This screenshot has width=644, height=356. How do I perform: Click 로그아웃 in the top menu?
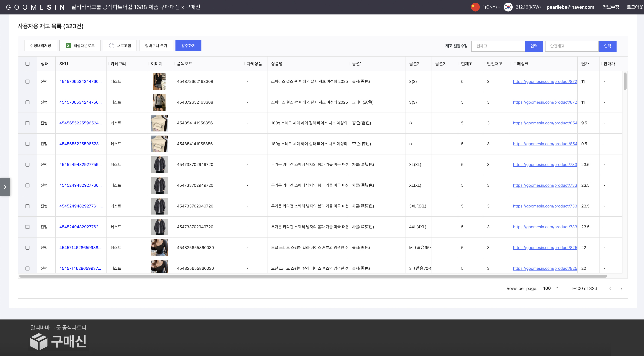(635, 7)
